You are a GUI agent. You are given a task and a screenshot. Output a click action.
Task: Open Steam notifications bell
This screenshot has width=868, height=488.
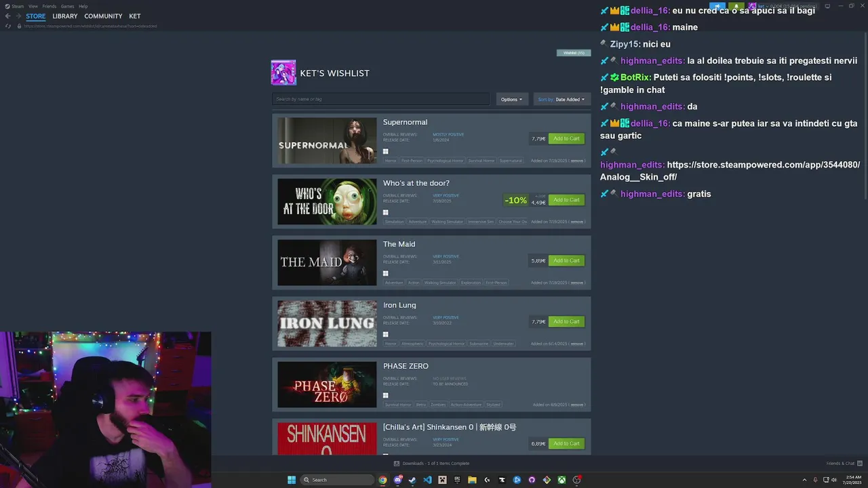(x=736, y=6)
